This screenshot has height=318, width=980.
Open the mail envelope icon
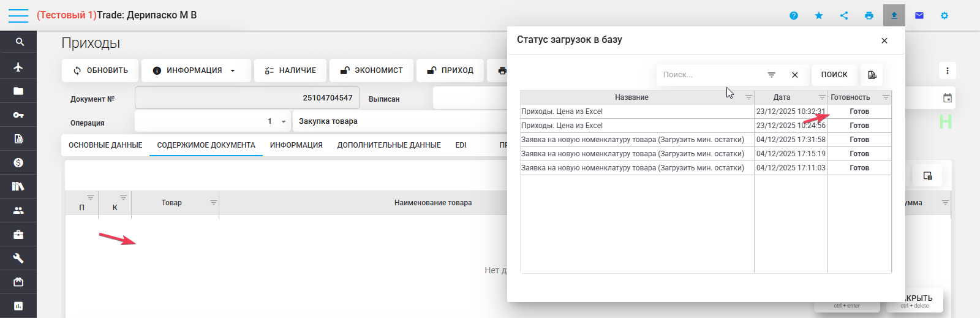(x=919, y=15)
